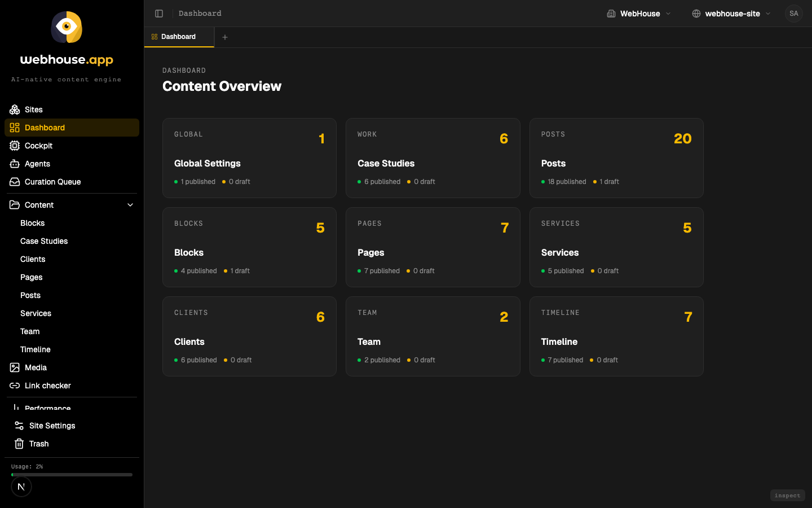Click the Posts count 20
The image size is (812, 508).
click(x=682, y=139)
